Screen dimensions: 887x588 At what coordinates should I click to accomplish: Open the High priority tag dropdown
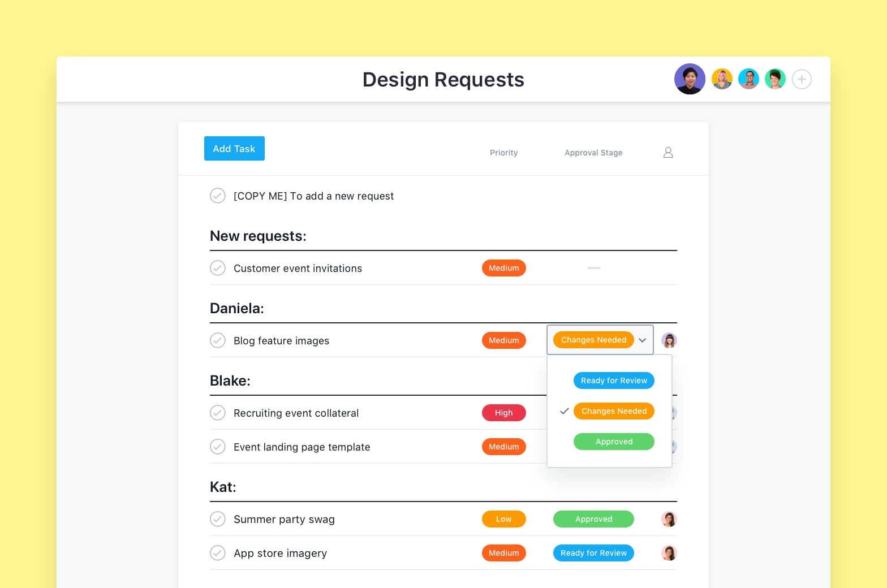[503, 413]
